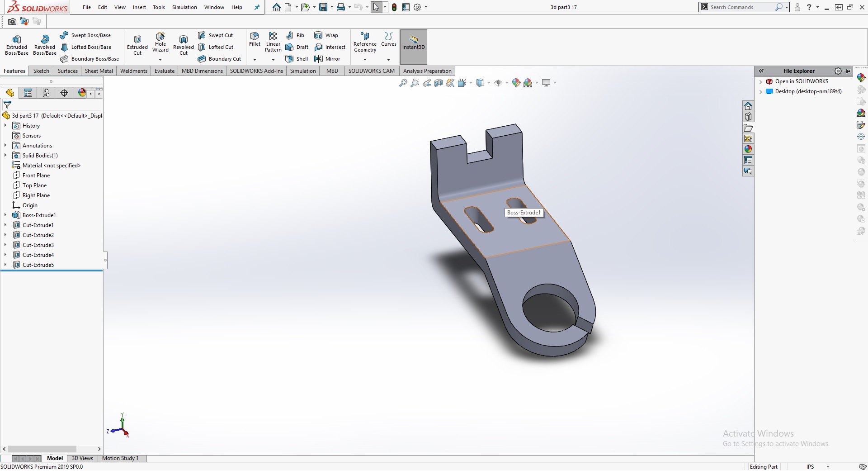Click the Extruded Cut tool
Viewport: 868px width, 475px height.
pos(137,45)
